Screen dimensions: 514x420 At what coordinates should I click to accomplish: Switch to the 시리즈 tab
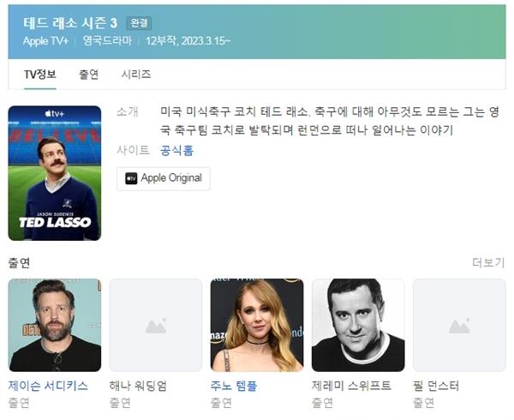point(136,75)
